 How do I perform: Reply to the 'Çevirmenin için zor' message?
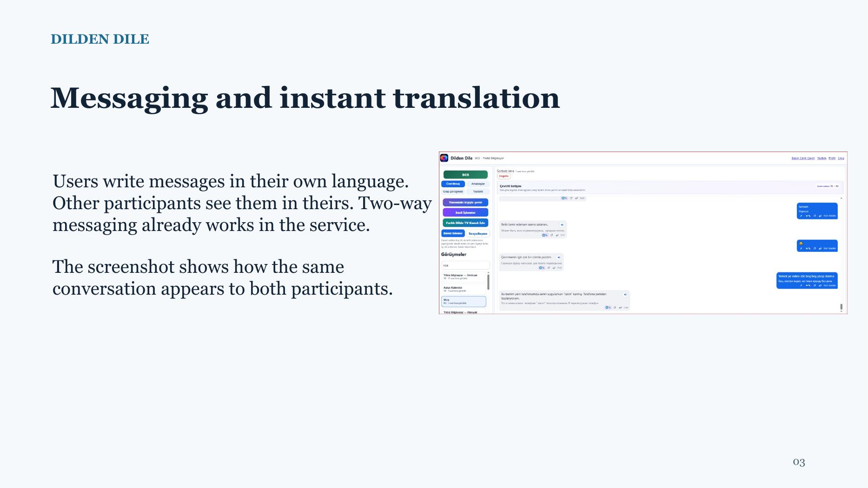tap(554, 268)
